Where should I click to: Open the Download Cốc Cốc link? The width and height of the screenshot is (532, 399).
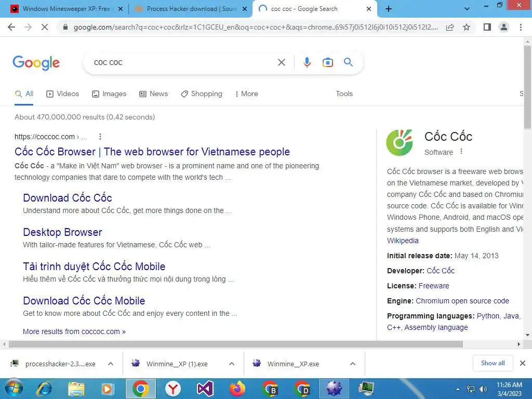coord(68,198)
